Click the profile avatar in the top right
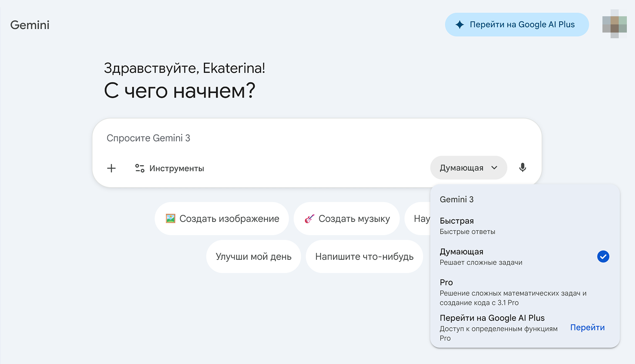 pyautogui.click(x=615, y=24)
